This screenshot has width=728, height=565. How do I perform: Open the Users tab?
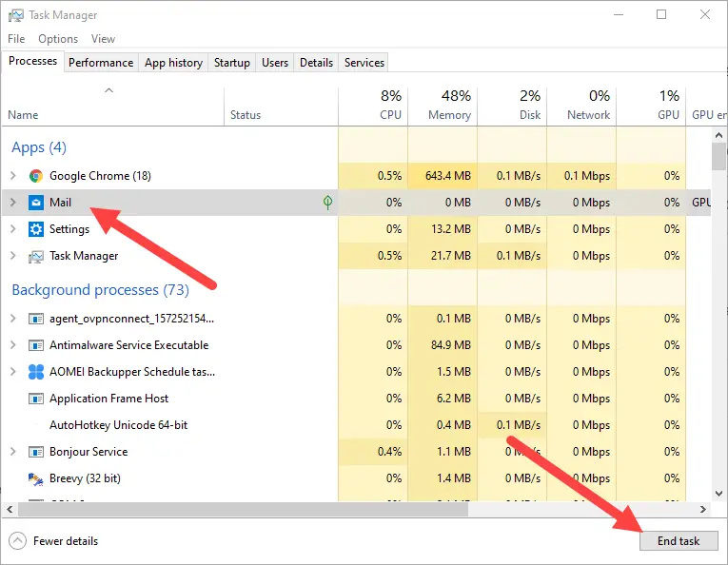point(275,63)
